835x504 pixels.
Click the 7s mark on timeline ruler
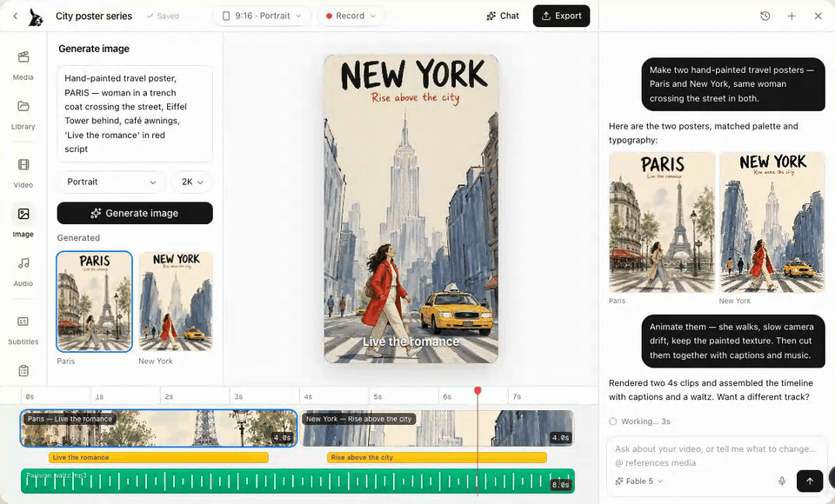click(517, 396)
